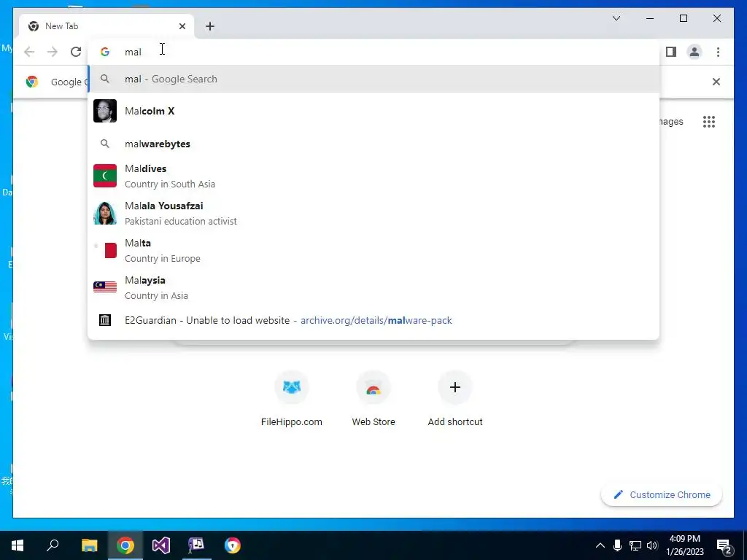Click the Add shortcut button
The height and width of the screenshot is (560, 747).
click(455, 400)
